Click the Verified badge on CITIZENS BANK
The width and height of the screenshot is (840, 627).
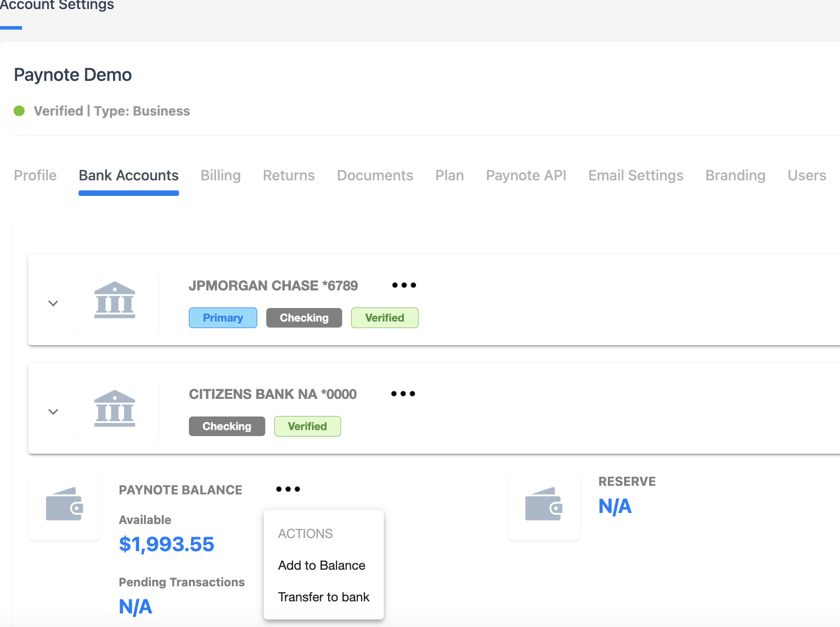[x=307, y=426]
